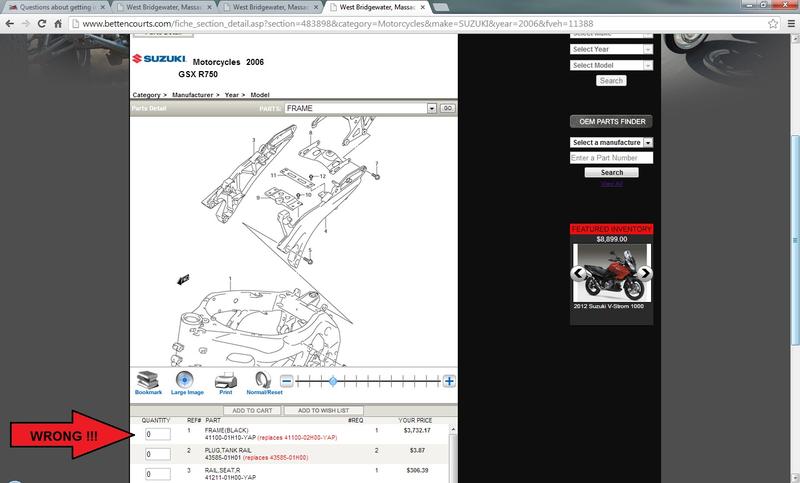Open the Large Image view icon
800x483 pixels.
185,380
